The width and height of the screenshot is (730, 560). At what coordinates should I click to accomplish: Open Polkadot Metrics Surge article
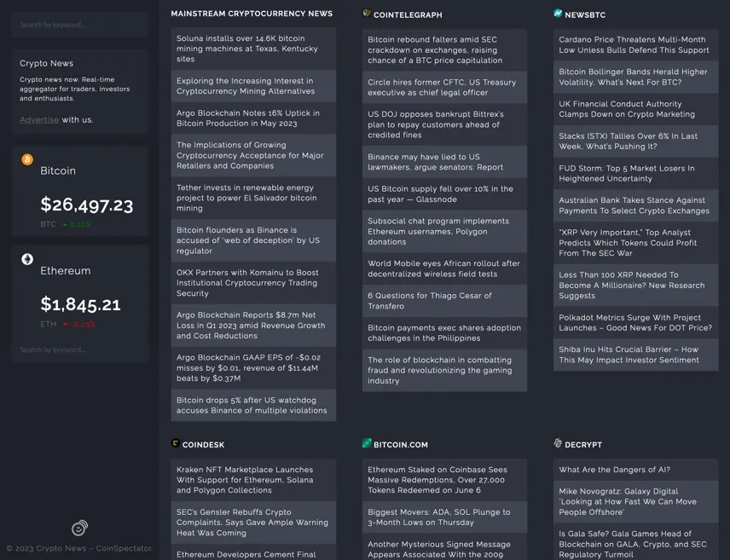tap(636, 322)
